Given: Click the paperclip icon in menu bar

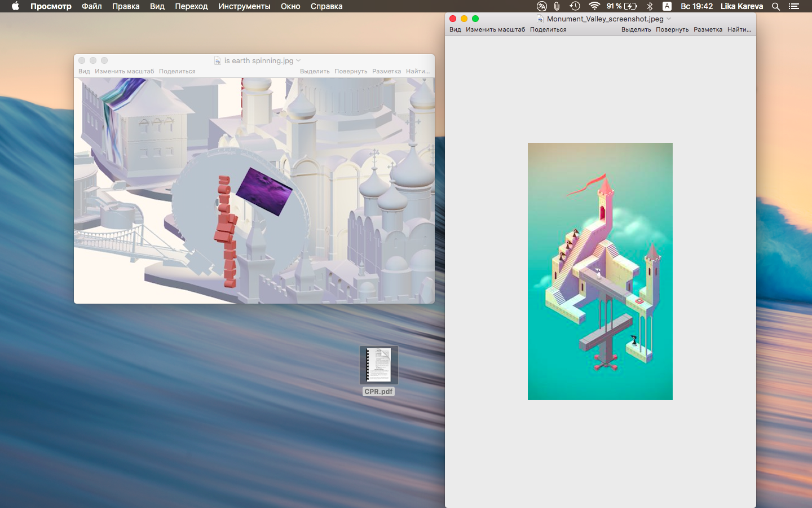Looking at the screenshot, I should [557, 6].
